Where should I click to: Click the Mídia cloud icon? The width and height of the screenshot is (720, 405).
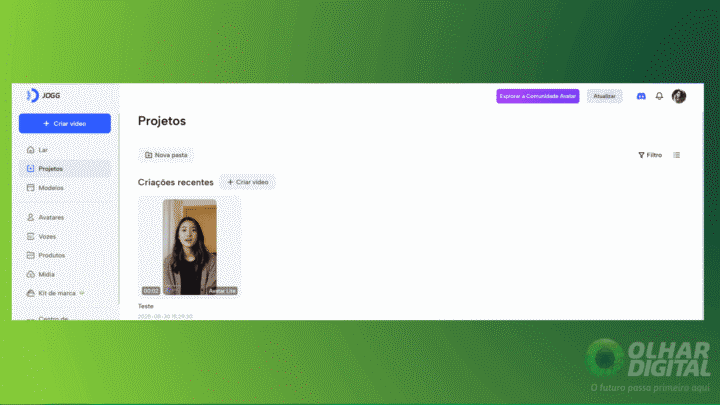pyautogui.click(x=30, y=273)
